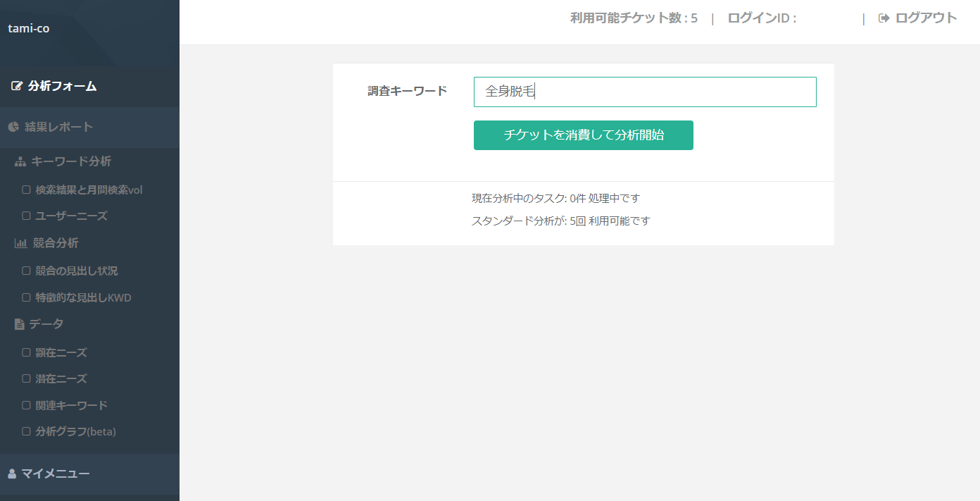The image size is (980, 501).
Task: Click the pie chart icon beside 結果レポート
Action: coord(13,127)
